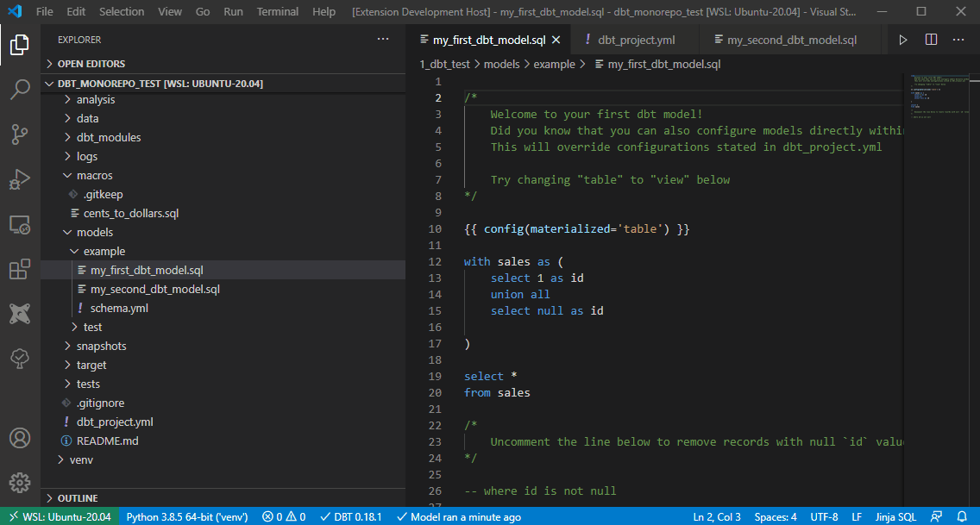This screenshot has width=980, height=525.
Task: Click the errors and warnings count in status bar
Action: click(284, 517)
